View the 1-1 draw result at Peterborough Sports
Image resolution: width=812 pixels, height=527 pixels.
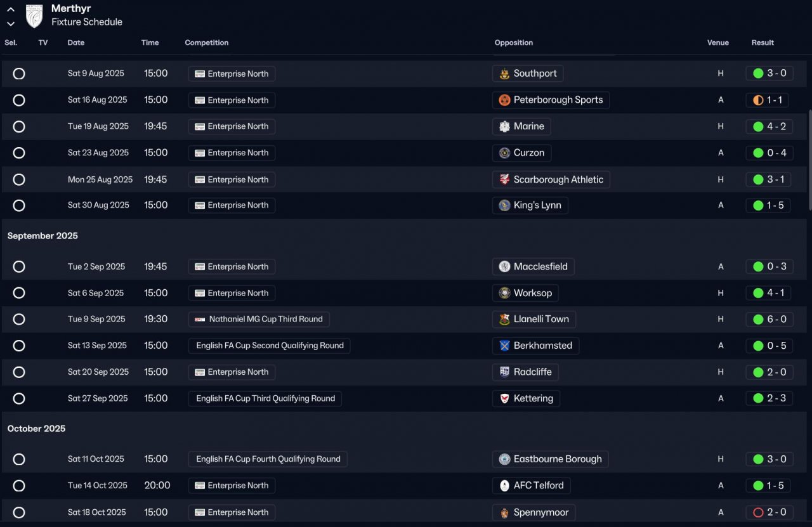pyautogui.click(x=768, y=100)
